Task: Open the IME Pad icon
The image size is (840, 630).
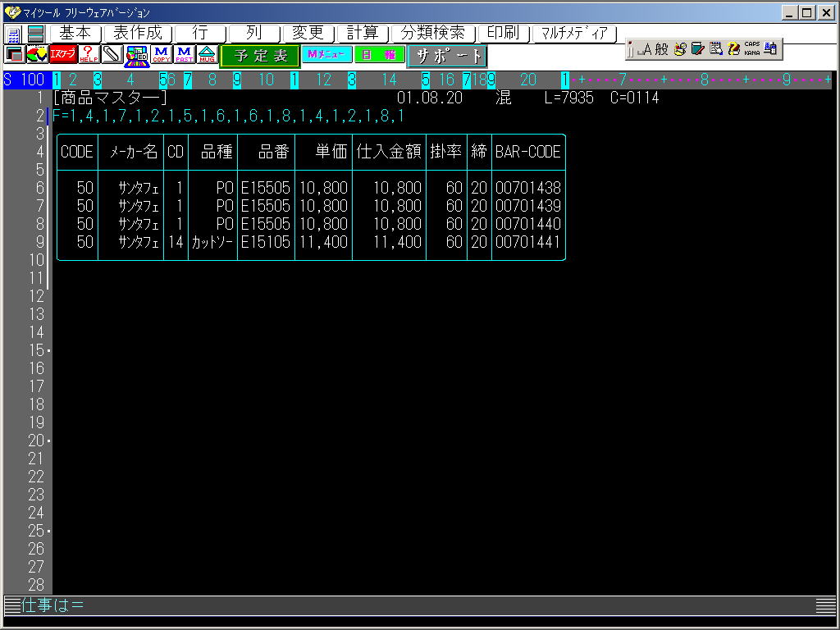Action: coord(680,49)
